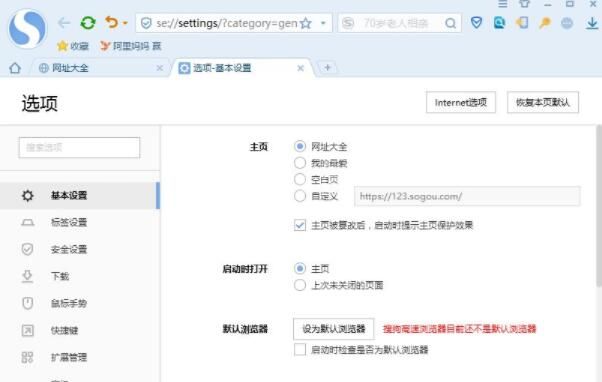Click the home icon left of tabs
Image resolution: width=602 pixels, height=382 pixels.
15,68
